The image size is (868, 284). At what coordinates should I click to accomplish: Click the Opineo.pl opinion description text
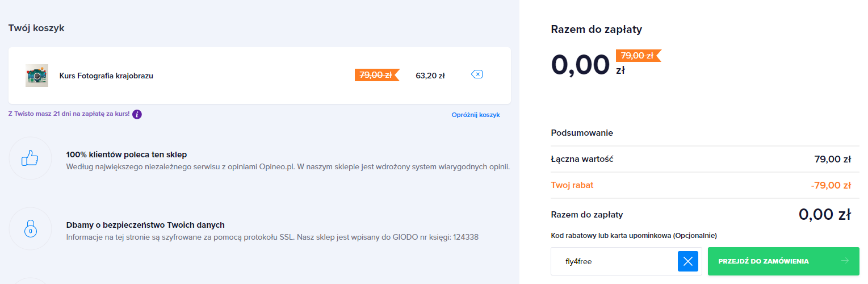(288, 167)
